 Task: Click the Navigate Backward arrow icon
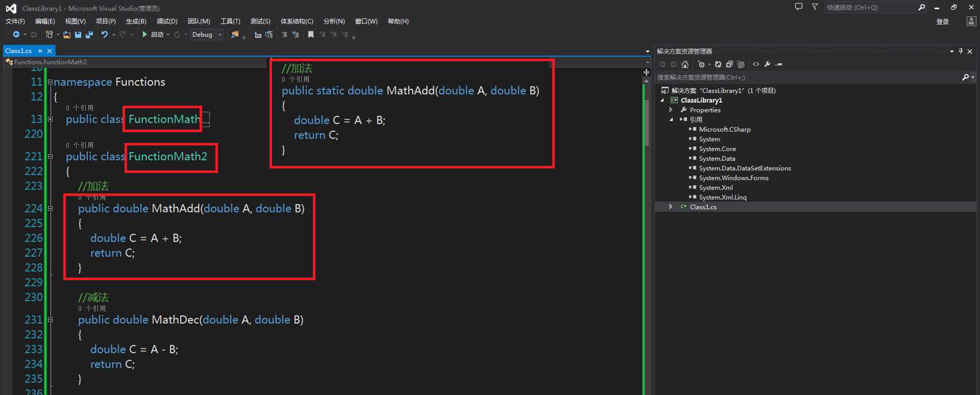16,35
